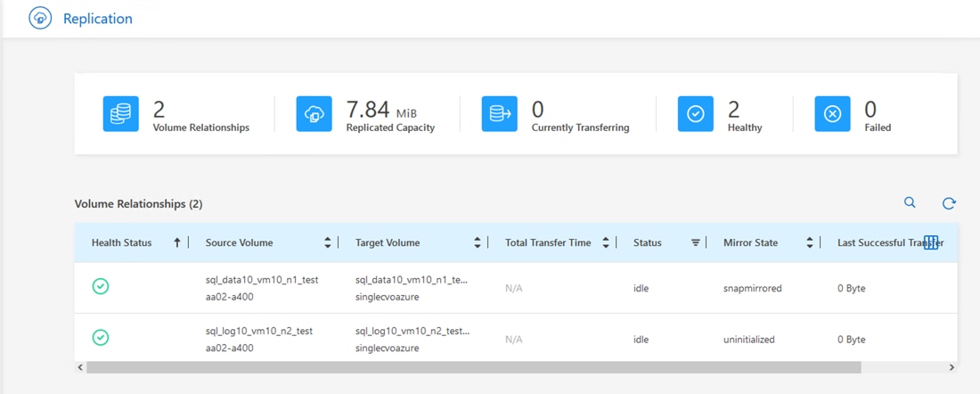Image resolution: width=980 pixels, height=394 pixels.
Task: Click the Volume Relationships (2) heading
Action: [x=138, y=204]
